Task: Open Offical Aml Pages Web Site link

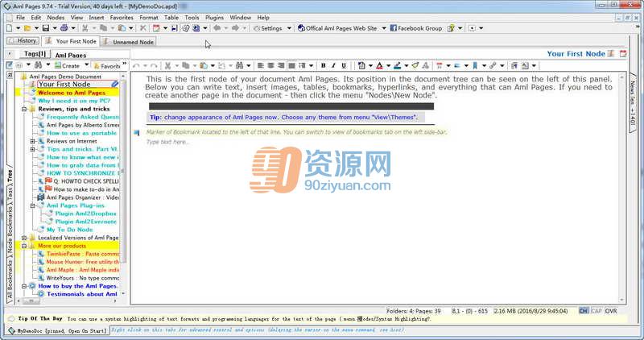Action: 337,28
